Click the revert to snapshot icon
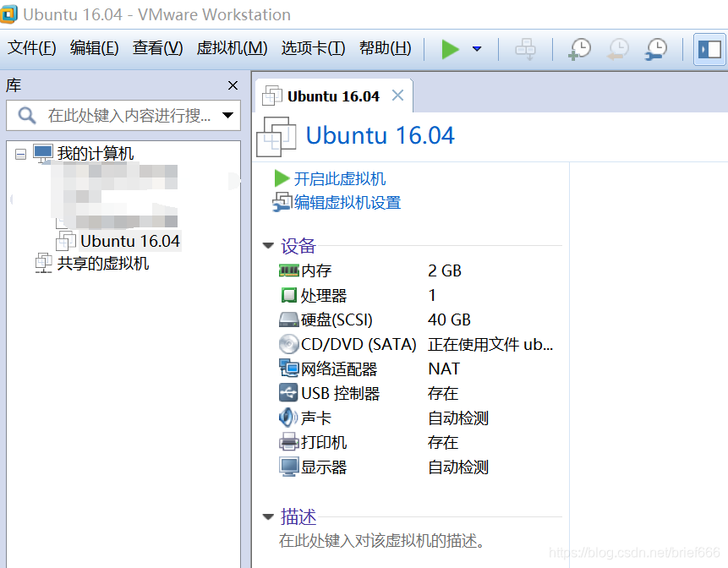The width and height of the screenshot is (728, 568). pos(618,49)
